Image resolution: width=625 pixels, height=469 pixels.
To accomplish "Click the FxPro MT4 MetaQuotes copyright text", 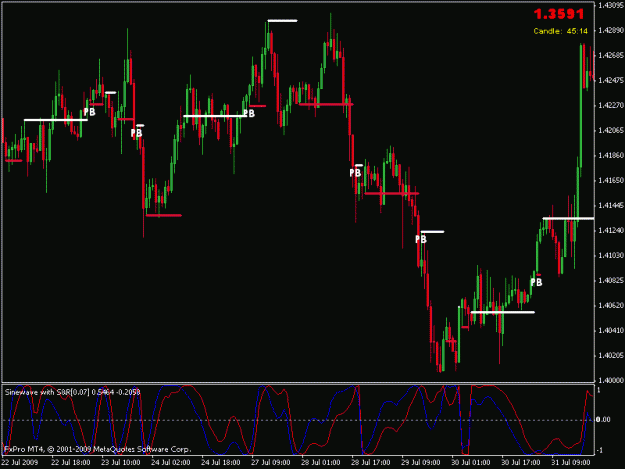I will [98, 449].
